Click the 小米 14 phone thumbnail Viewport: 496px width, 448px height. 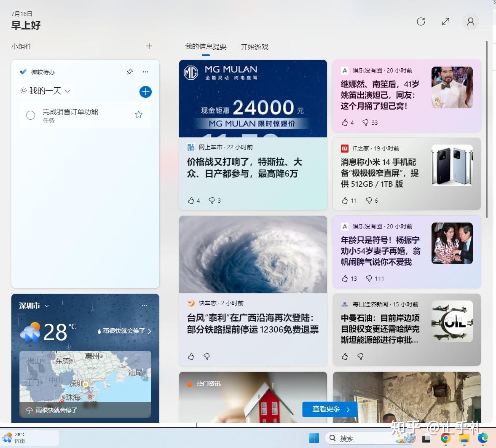click(452, 165)
